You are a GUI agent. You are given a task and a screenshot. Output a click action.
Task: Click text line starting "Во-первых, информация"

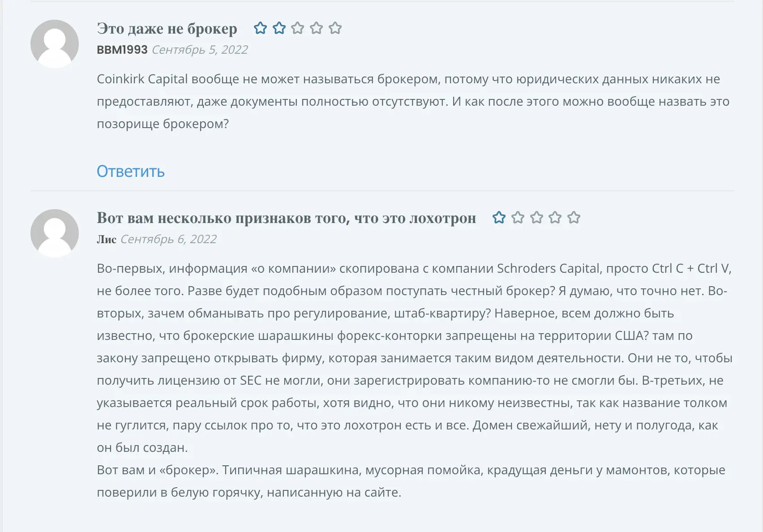414,269
